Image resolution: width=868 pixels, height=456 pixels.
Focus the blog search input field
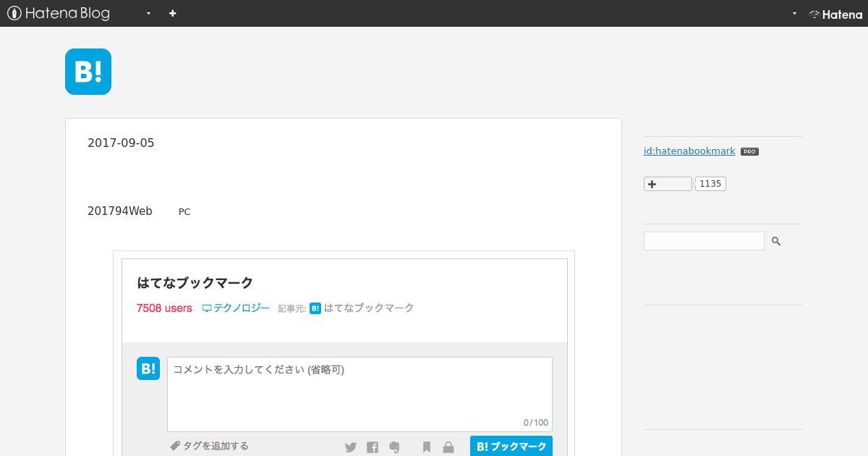click(x=704, y=241)
